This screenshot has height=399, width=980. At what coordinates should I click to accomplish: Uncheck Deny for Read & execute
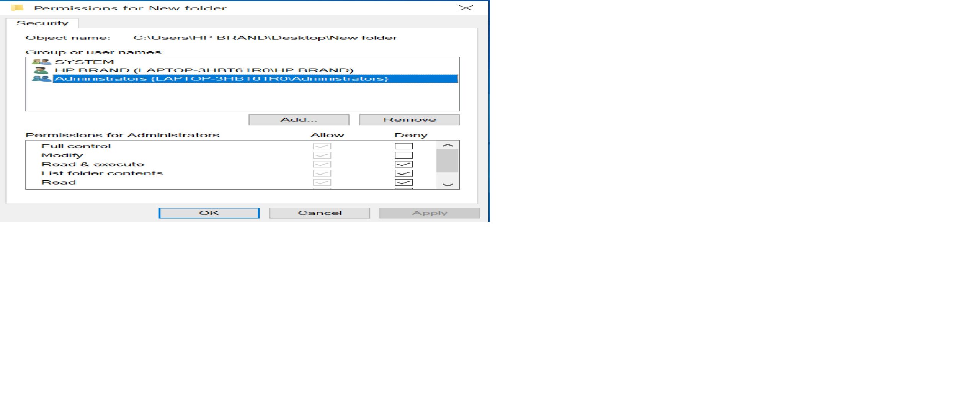[x=405, y=164]
